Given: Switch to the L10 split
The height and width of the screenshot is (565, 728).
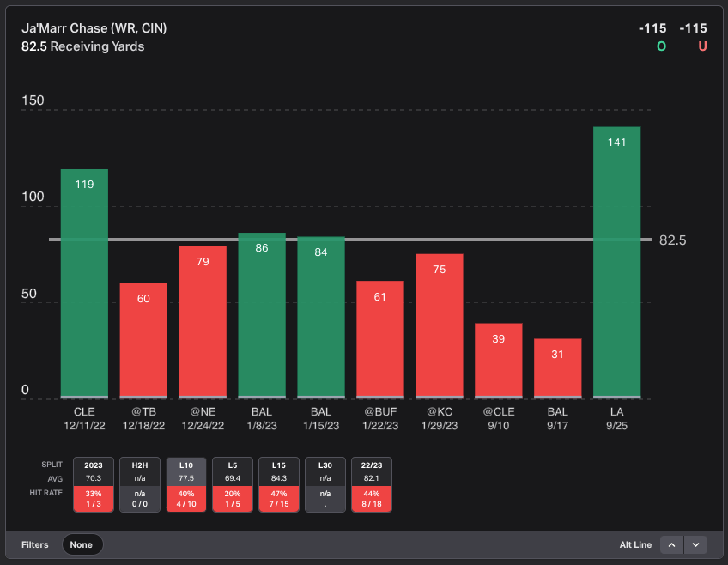Looking at the screenshot, I should (x=186, y=484).
